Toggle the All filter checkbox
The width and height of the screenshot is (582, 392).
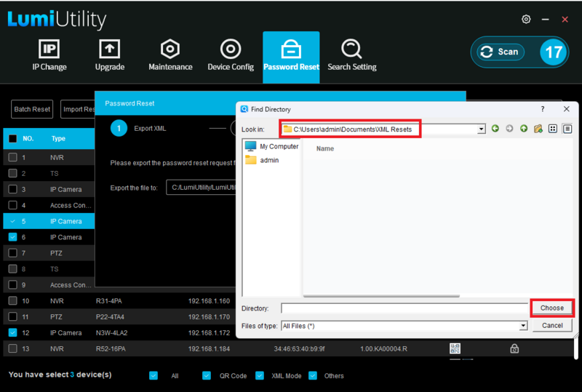pos(154,376)
